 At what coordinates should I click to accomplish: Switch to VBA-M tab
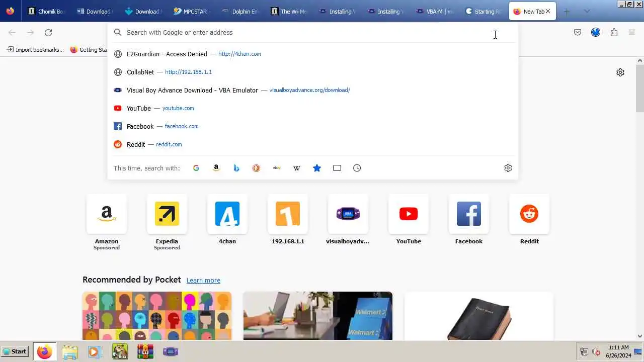point(435,11)
